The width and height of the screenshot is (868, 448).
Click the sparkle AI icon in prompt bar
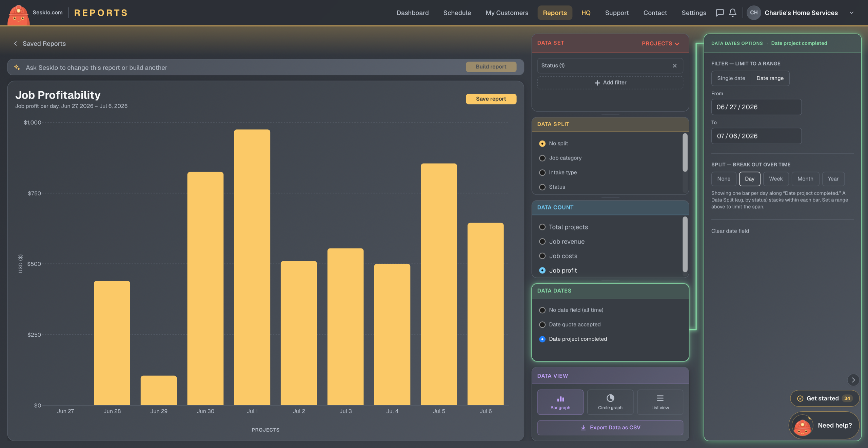click(x=17, y=68)
